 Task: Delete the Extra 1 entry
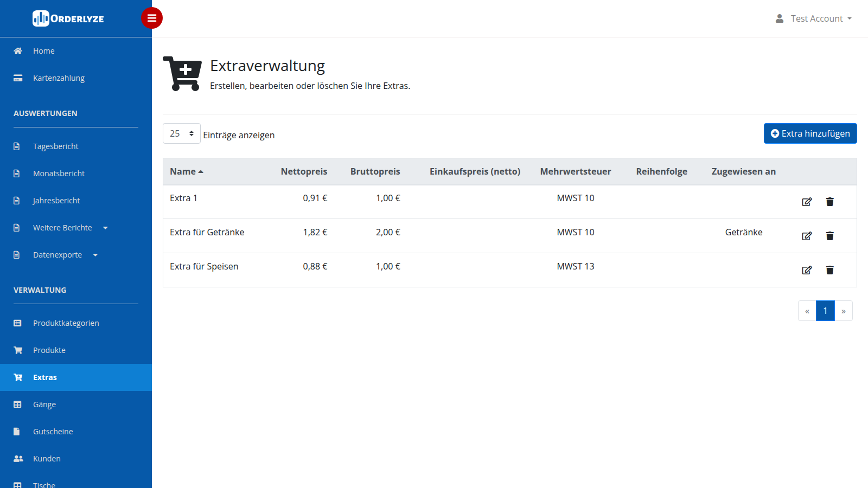pos(829,202)
